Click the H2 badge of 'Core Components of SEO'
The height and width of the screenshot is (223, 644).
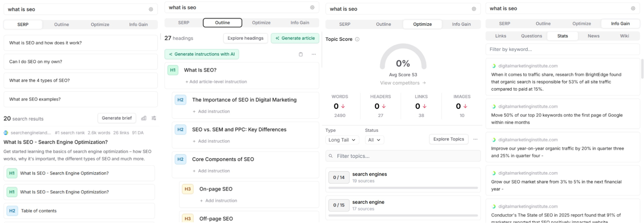click(180, 159)
